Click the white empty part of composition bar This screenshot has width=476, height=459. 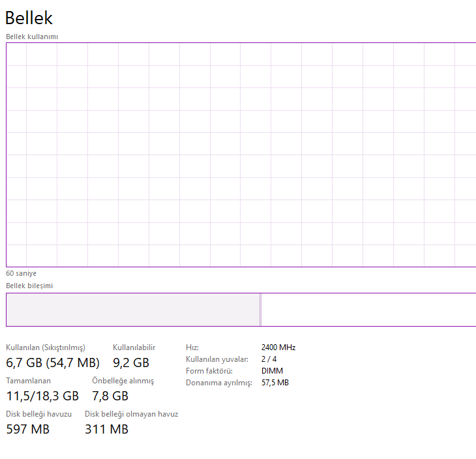368,309
